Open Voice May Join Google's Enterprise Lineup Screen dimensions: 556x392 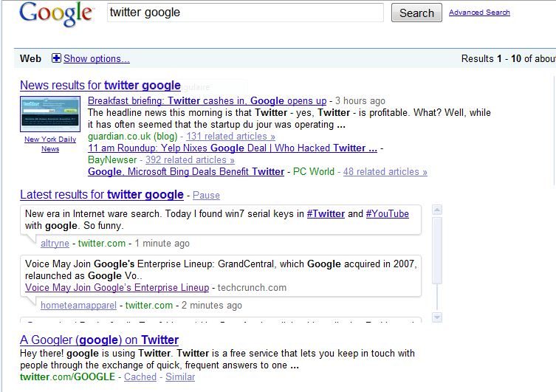(117, 288)
